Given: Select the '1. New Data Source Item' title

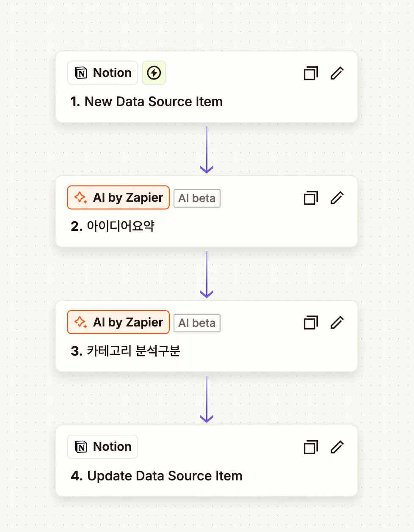Looking at the screenshot, I should click(x=146, y=101).
